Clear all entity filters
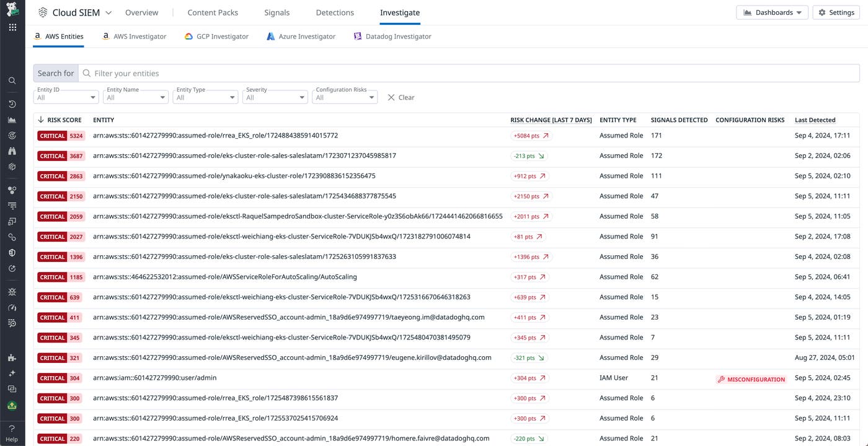The image size is (868, 446). (400, 97)
